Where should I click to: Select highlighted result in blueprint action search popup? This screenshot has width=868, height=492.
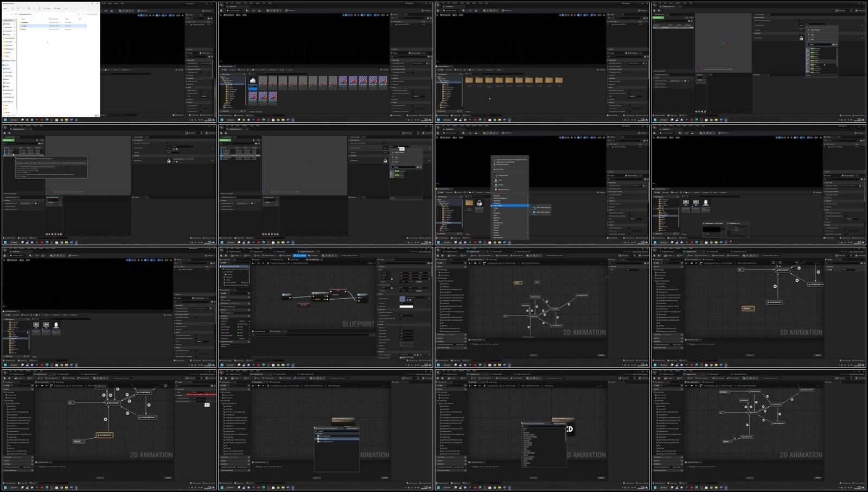click(337, 439)
